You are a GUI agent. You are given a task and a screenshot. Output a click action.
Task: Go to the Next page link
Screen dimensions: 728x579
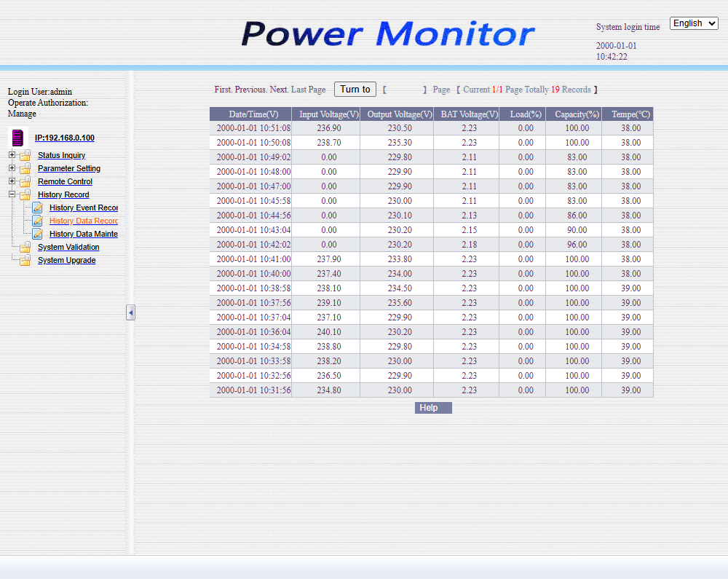pos(279,90)
